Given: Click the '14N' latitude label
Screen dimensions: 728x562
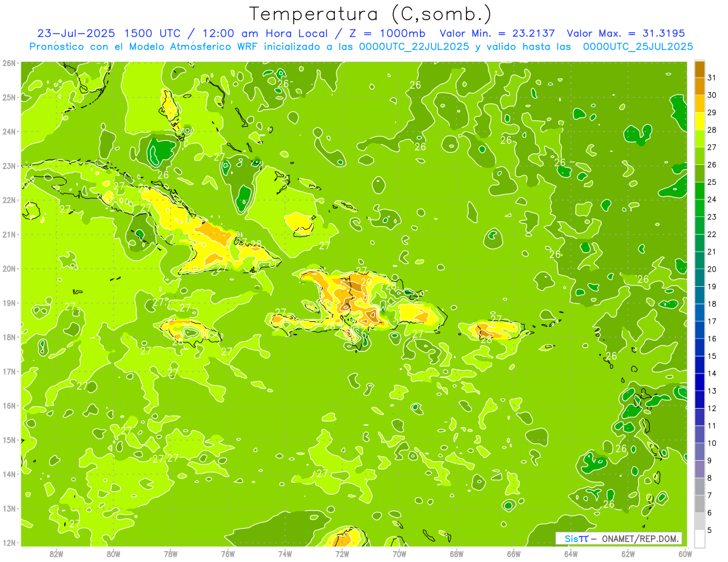Looking at the screenshot, I should (x=9, y=474).
